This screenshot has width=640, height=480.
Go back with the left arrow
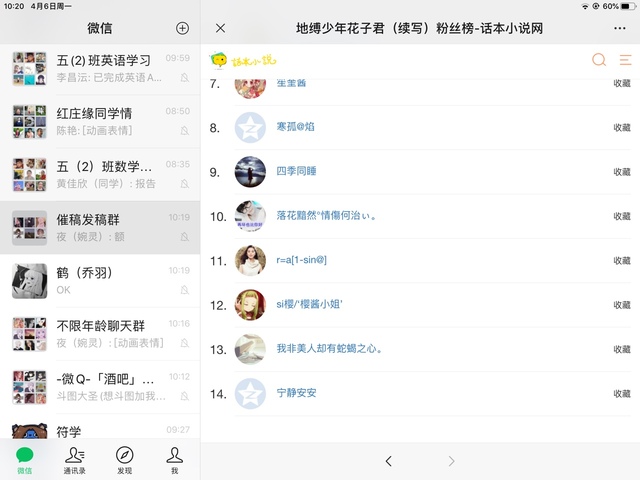tap(388, 461)
